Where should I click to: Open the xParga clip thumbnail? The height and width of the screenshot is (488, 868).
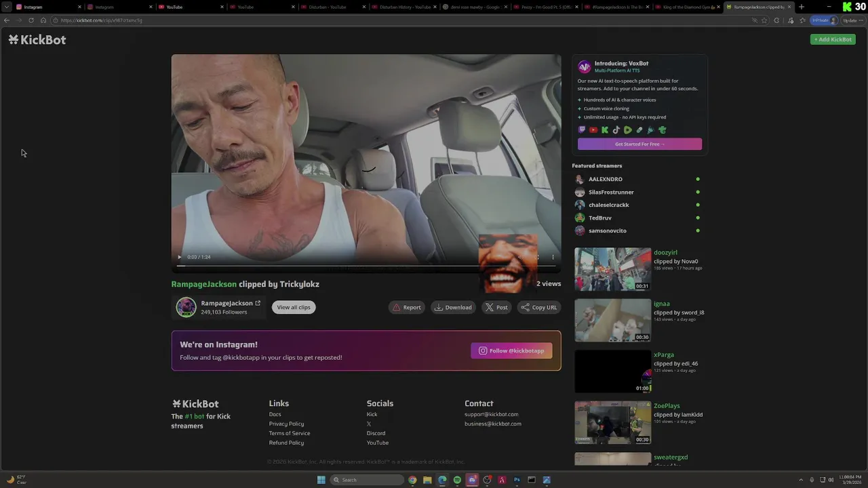pos(612,371)
